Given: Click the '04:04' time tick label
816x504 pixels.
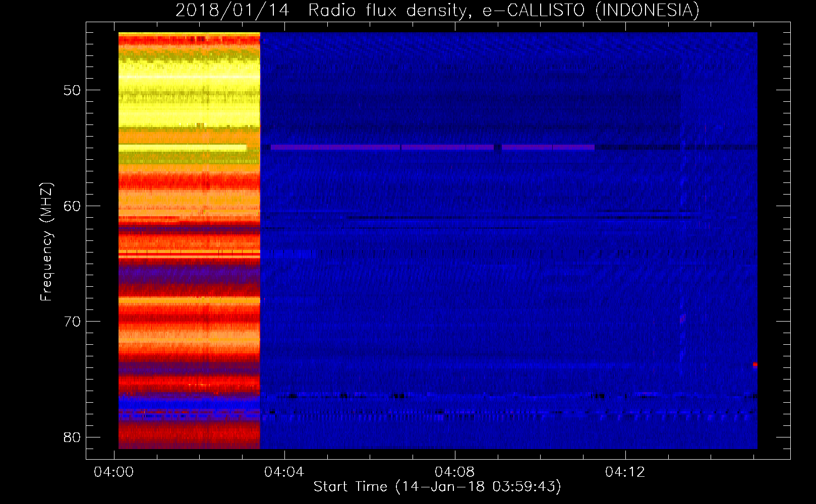Looking at the screenshot, I should click(284, 472).
